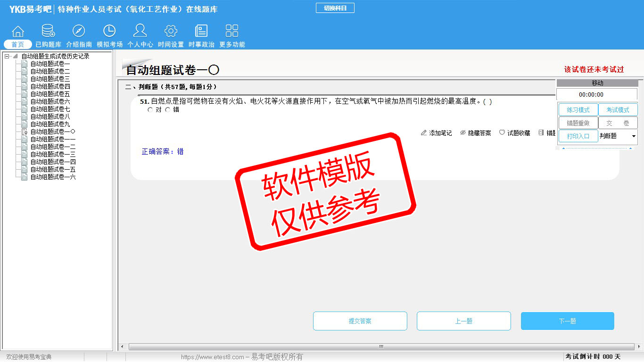Switch to 考试模式
This screenshot has height=362, width=644.
coord(618,110)
